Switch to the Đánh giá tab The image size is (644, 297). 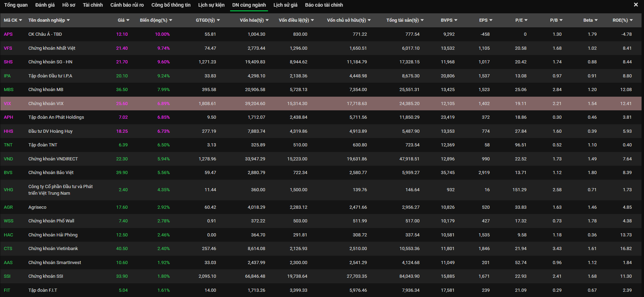45,5
